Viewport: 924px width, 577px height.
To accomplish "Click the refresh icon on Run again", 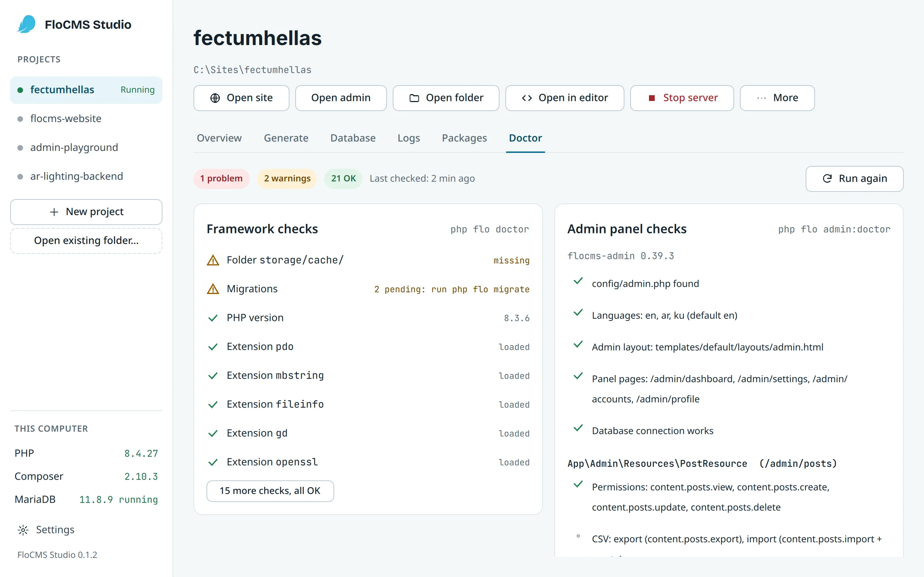I will click(827, 179).
